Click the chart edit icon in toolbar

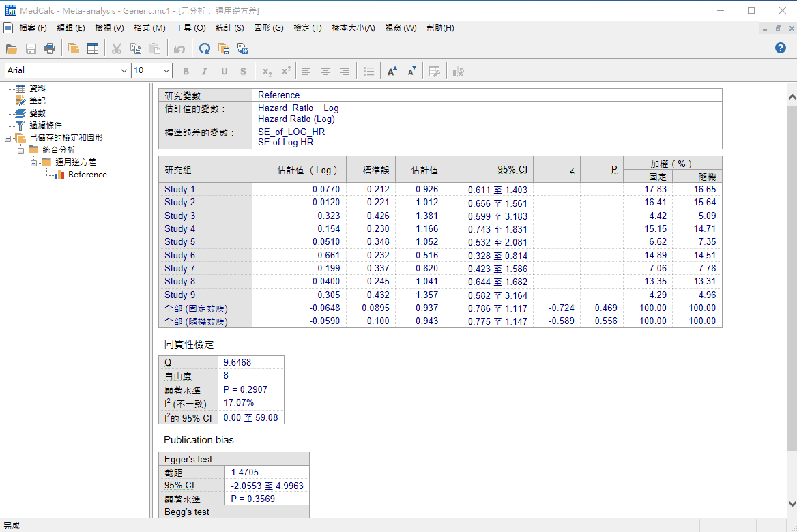tap(458, 72)
